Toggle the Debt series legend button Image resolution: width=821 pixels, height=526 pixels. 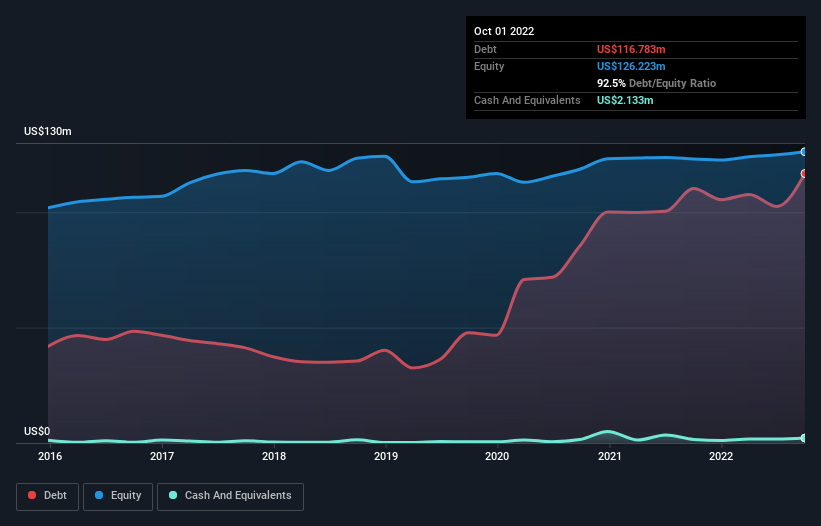(48, 496)
